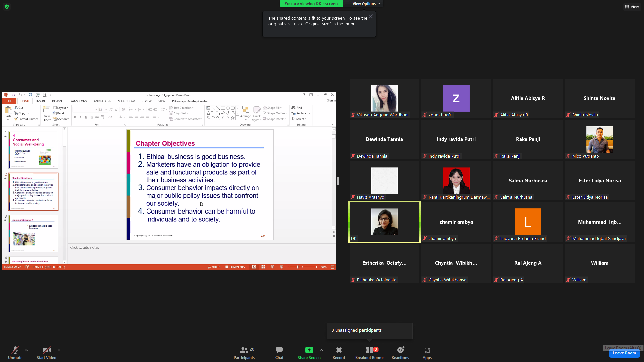Open the Section dropdown
644x362 pixels.
(61, 119)
